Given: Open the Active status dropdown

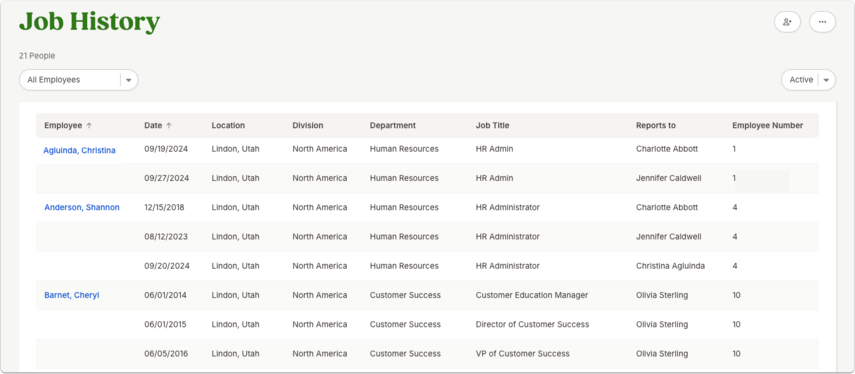Looking at the screenshot, I should tap(808, 80).
